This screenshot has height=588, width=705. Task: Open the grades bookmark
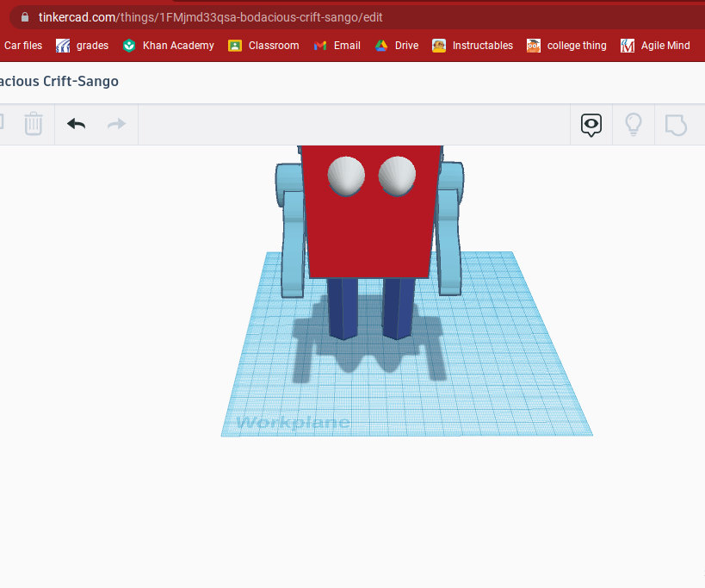coord(82,46)
